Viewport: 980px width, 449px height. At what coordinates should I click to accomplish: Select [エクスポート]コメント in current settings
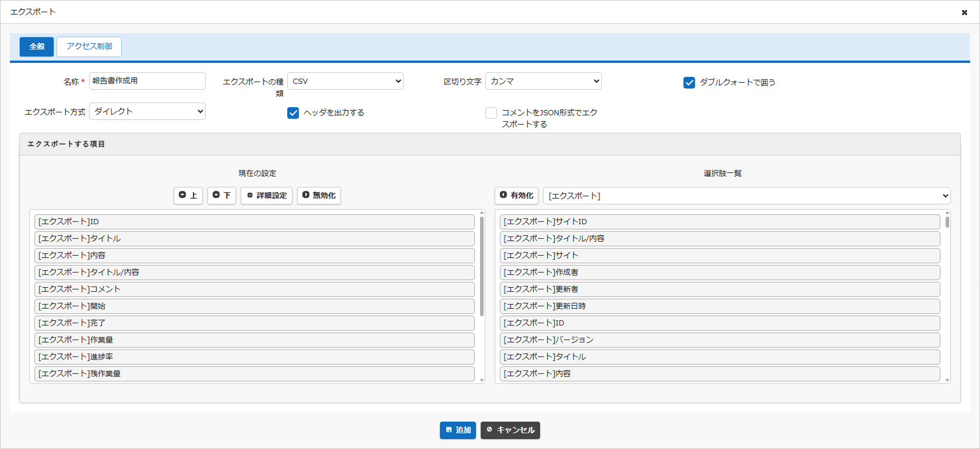coord(255,289)
